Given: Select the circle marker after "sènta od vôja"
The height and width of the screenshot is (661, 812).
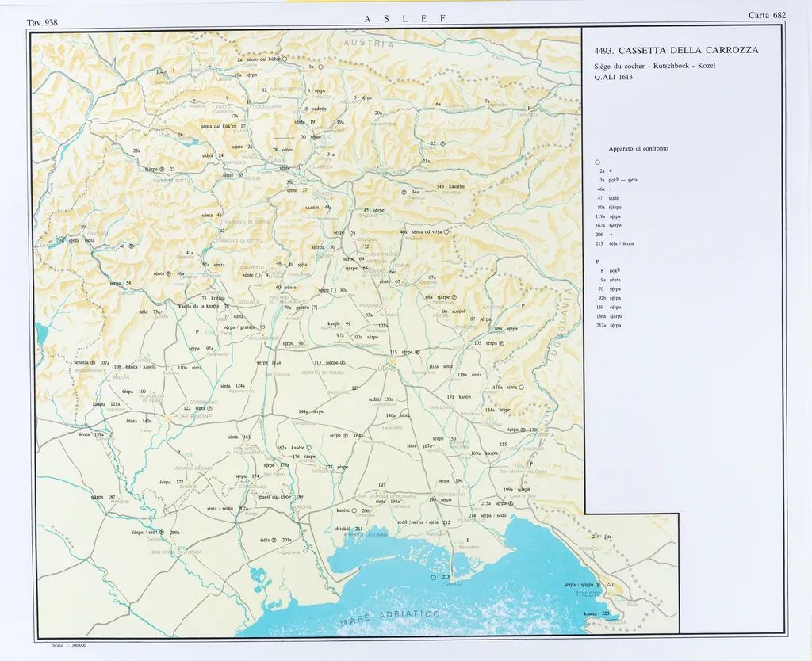Looking at the screenshot, I should [446, 232].
